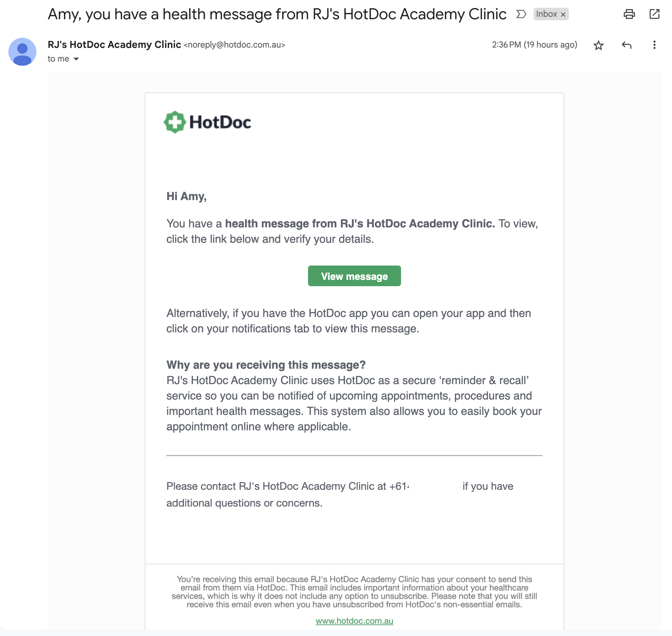Viewport: 672px width, 636px height.
Task: Click the "Hi Amy," greeting text
Action: 186,196
